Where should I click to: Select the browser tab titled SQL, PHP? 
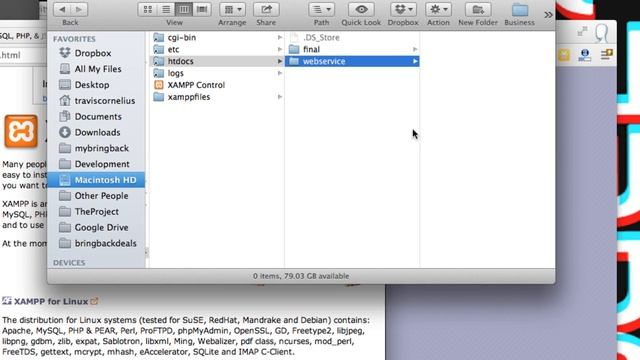[22, 36]
